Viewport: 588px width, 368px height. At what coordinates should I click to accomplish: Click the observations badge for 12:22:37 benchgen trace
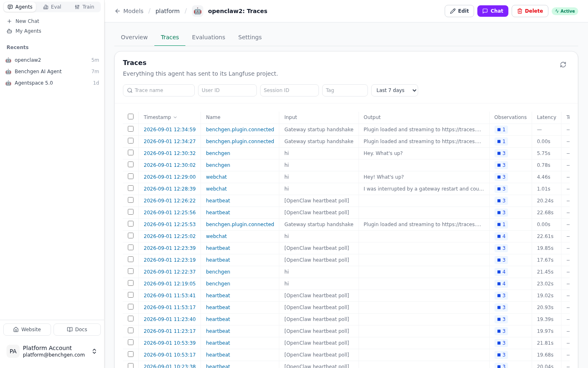[x=501, y=272]
